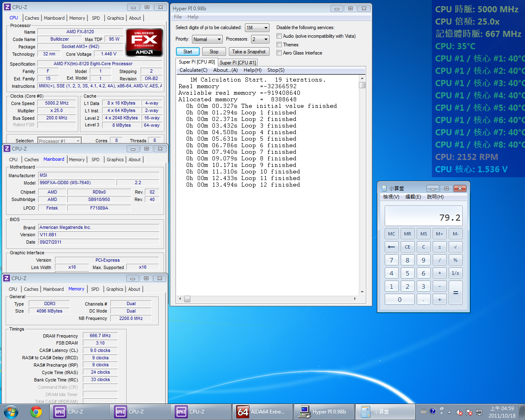Click the Hyper PI Start button
This screenshot has width=525, height=420.
[188, 52]
